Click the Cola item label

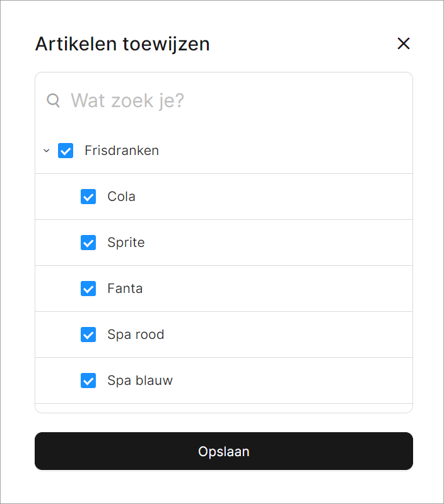tap(122, 197)
